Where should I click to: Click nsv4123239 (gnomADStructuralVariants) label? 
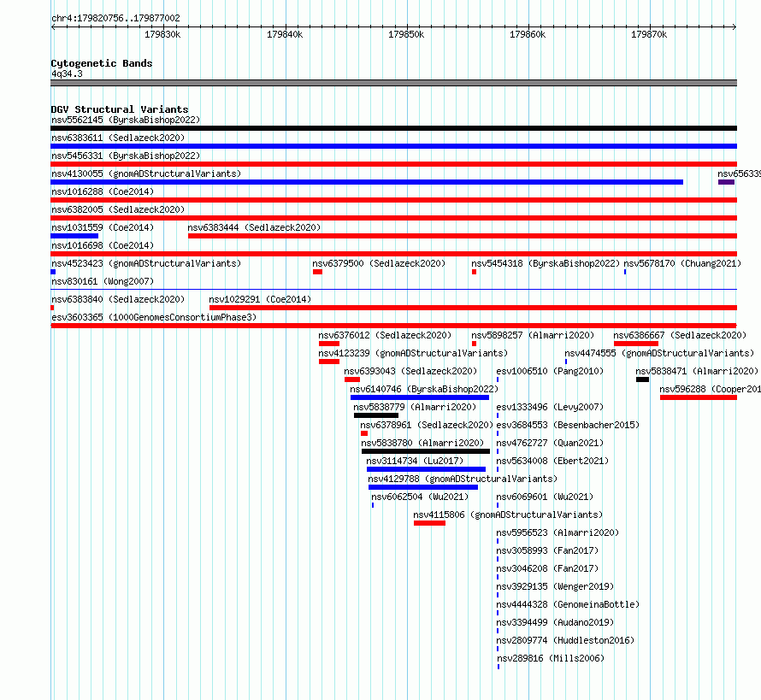point(413,353)
